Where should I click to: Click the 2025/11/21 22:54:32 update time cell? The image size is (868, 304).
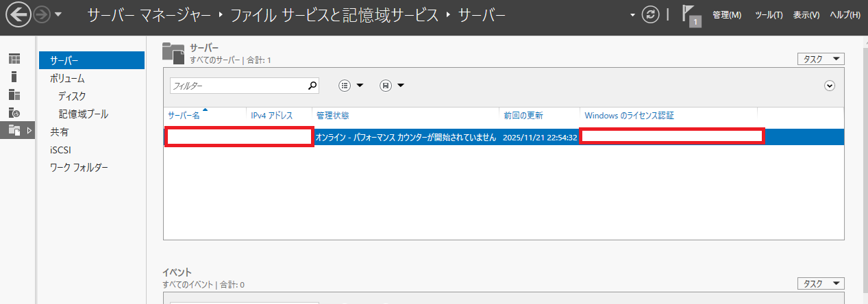[x=540, y=137]
